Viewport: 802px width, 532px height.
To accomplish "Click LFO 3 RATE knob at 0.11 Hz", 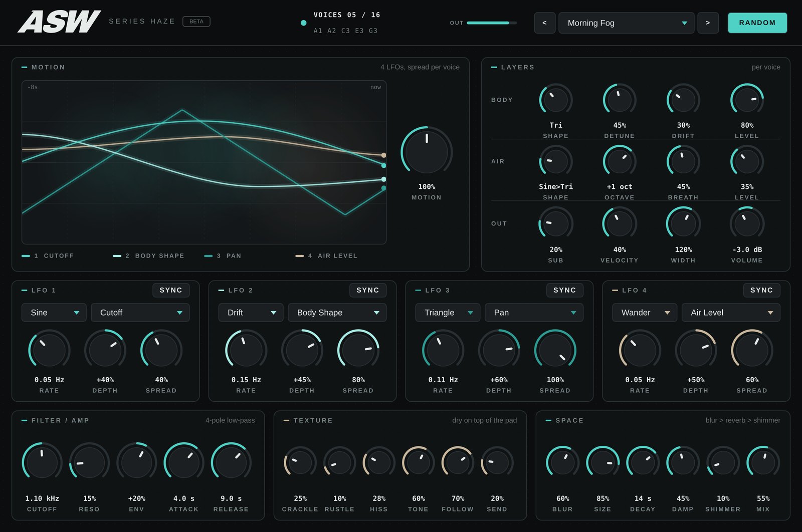I will 443,350.
